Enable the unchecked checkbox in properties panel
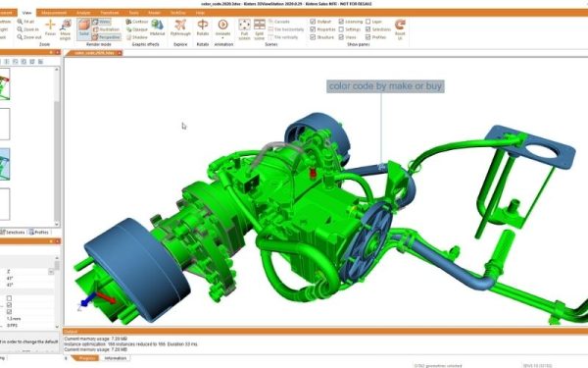The width and height of the screenshot is (588, 368). tap(9, 298)
